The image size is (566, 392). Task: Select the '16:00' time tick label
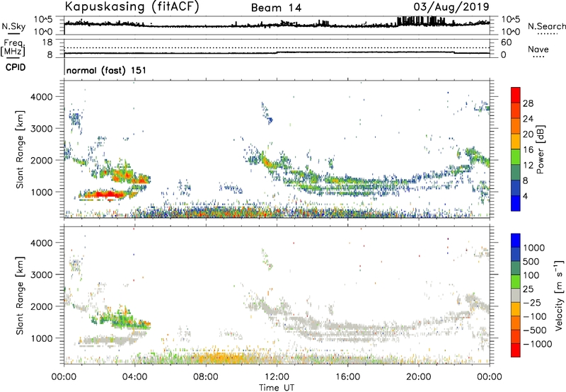(347, 377)
